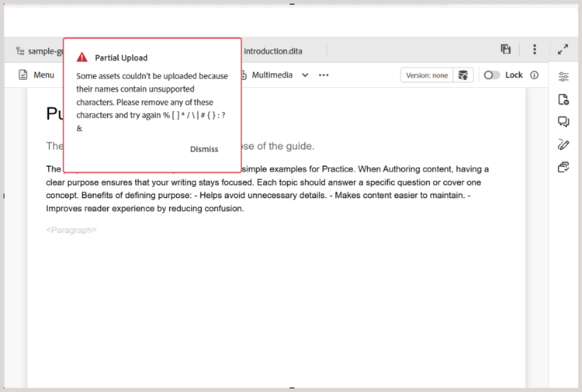Click the Menu document icon
582x392 pixels.
[23, 75]
